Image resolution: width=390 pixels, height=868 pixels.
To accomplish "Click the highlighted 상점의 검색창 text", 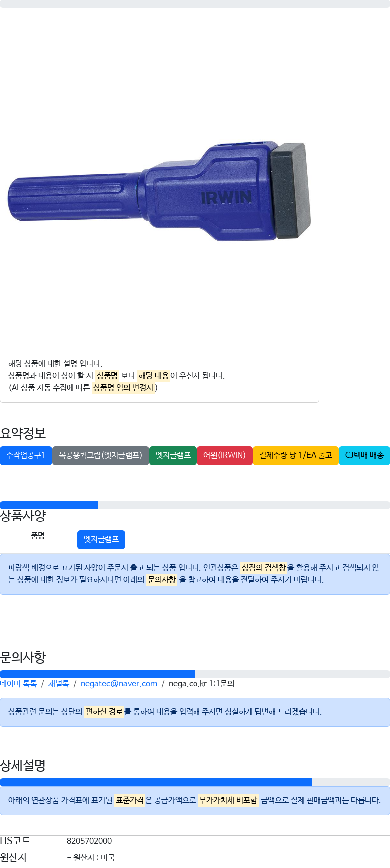I will (263, 568).
